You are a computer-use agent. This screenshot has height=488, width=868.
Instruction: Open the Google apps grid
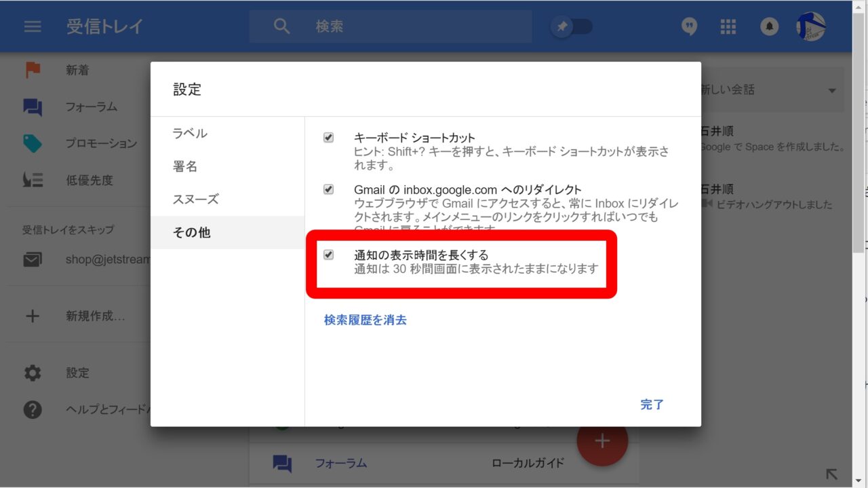[728, 26]
